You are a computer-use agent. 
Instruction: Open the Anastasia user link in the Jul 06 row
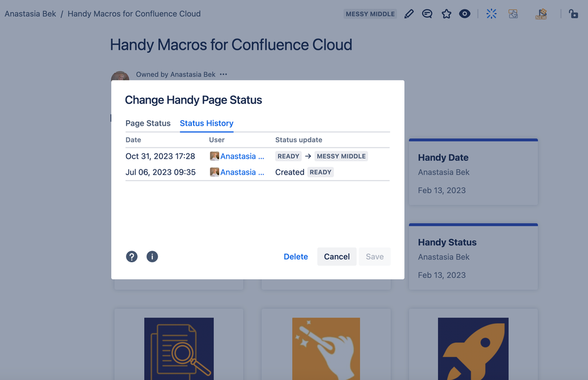point(242,172)
